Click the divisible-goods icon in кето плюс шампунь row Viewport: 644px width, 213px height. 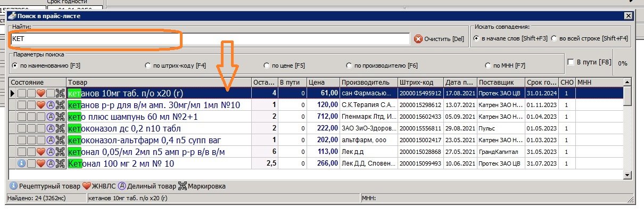51,117
